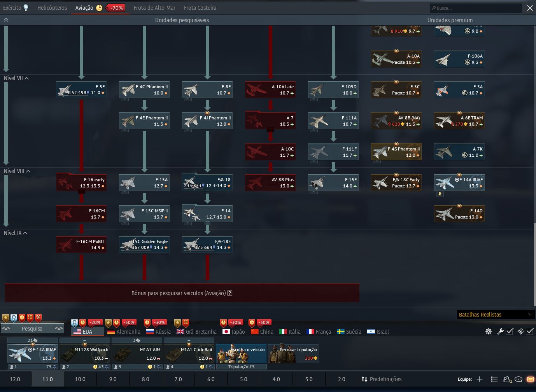536x392 pixels.
Task: Open the Frota de Alto-Mar tab
Action: pos(154,8)
